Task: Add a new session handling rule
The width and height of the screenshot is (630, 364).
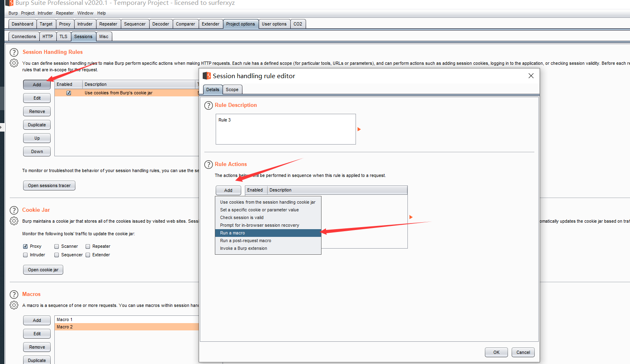Action: pos(37,85)
